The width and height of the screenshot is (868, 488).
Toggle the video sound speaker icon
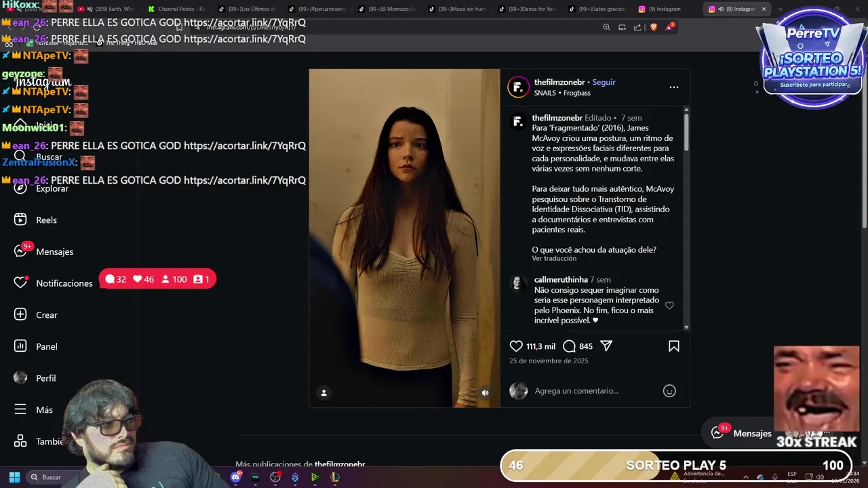(x=485, y=392)
